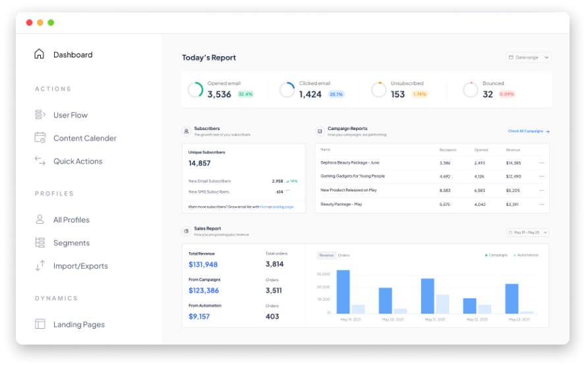Click From Automation value $9,157

pyautogui.click(x=199, y=316)
